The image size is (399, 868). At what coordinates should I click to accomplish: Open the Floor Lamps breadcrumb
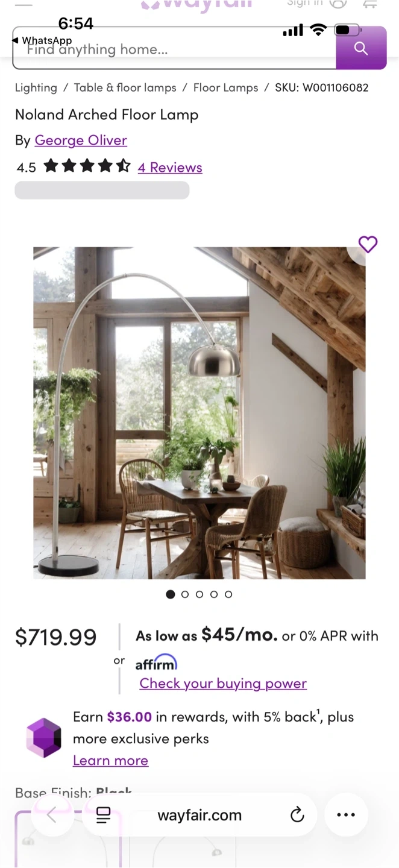click(225, 87)
